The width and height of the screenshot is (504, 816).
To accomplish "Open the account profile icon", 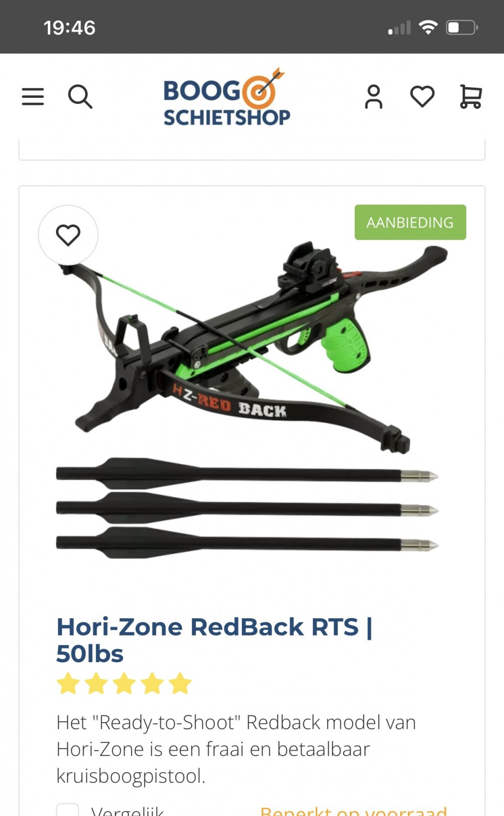I will click(374, 96).
